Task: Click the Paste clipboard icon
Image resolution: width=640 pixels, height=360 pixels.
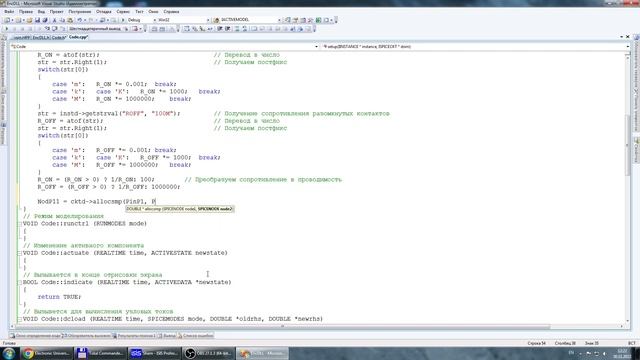Action: click(x=70, y=20)
